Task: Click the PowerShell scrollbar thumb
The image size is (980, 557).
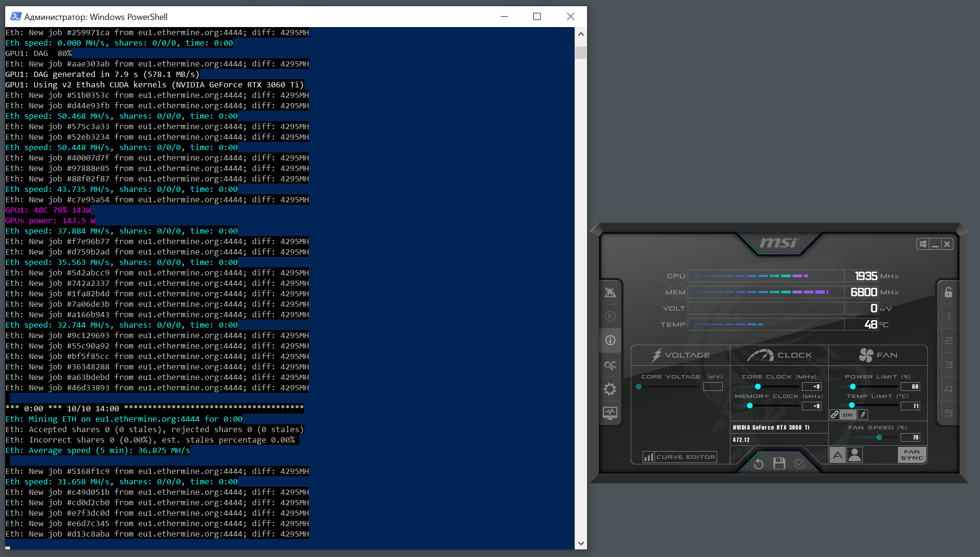Action: [581, 52]
